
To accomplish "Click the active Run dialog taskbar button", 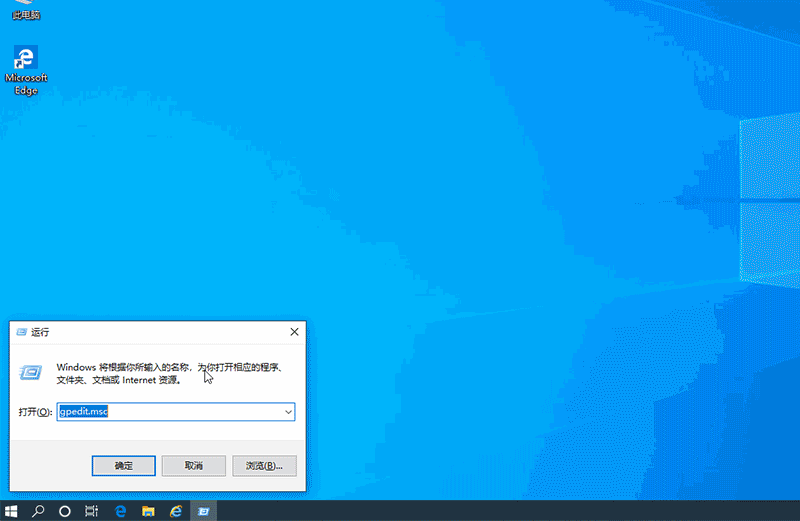I will [203, 510].
